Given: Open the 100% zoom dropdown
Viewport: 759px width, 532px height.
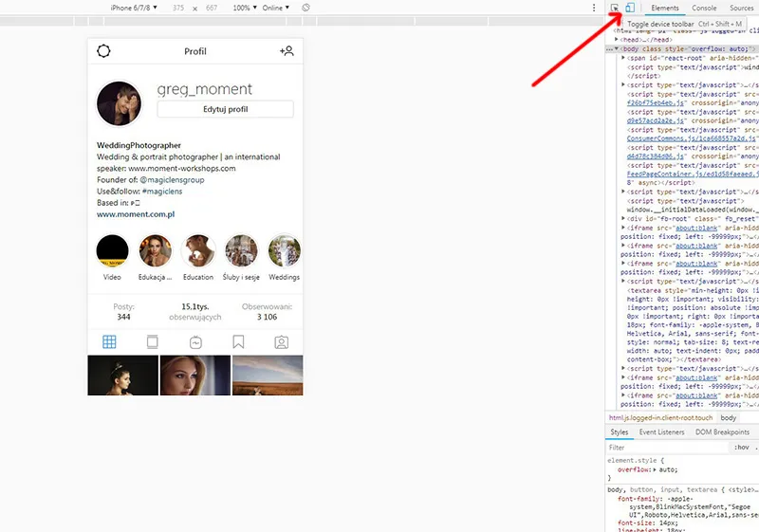Looking at the screenshot, I should tap(245, 8).
